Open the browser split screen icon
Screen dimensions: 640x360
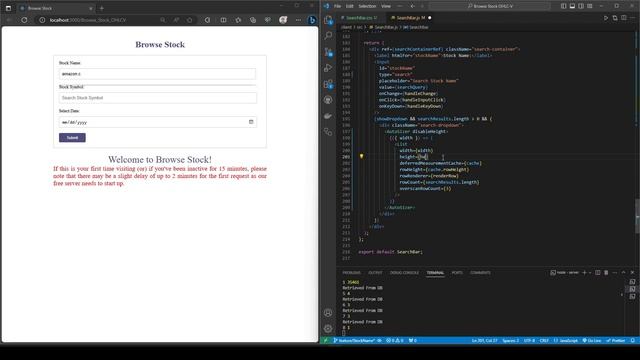[223, 20]
